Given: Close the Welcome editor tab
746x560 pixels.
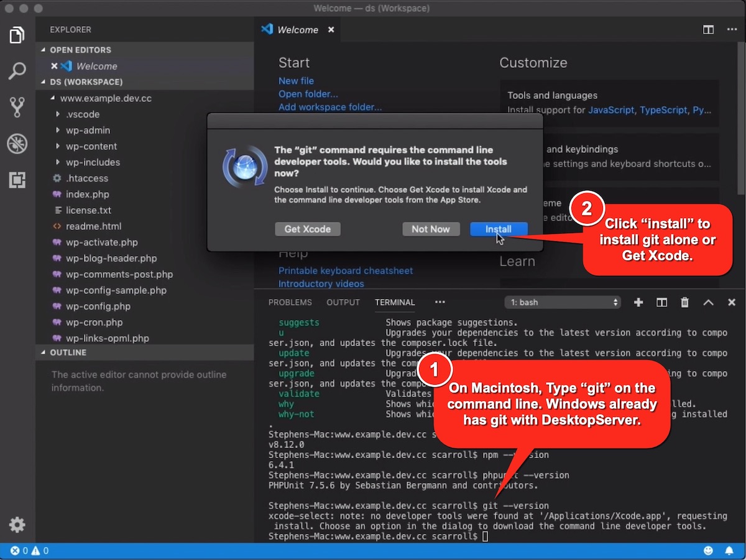Looking at the screenshot, I should 331,29.
